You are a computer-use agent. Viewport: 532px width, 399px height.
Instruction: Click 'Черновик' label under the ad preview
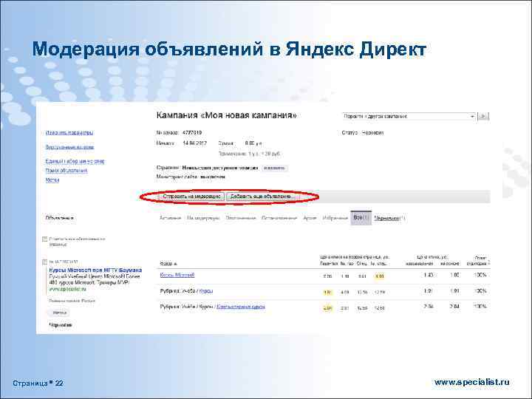(61, 325)
